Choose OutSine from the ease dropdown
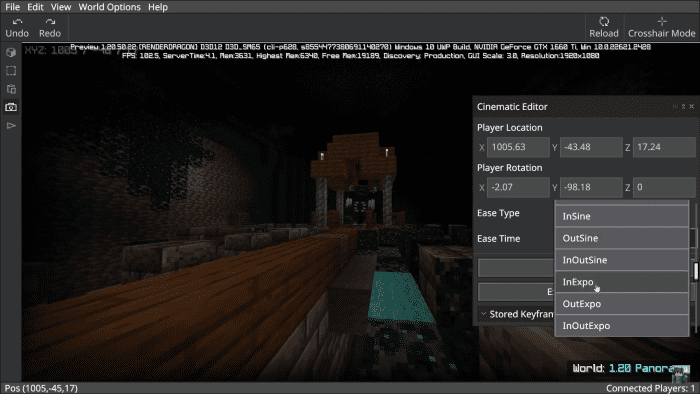 621,238
